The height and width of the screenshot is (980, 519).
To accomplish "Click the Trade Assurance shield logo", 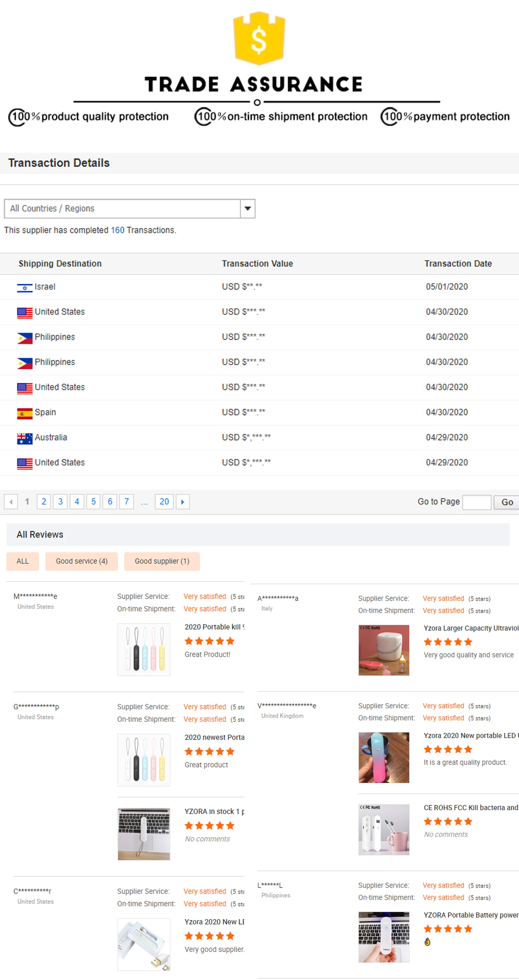I will click(x=259, y=38).
